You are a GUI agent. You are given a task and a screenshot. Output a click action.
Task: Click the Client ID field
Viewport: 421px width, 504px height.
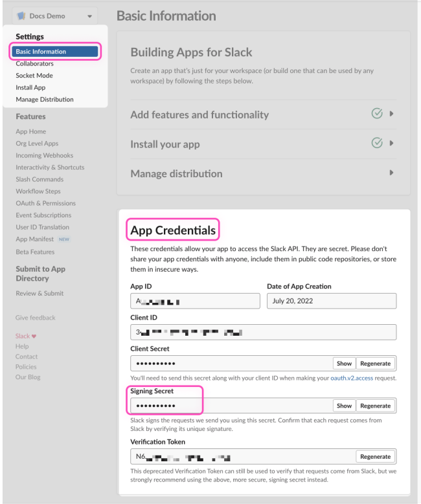263,333
